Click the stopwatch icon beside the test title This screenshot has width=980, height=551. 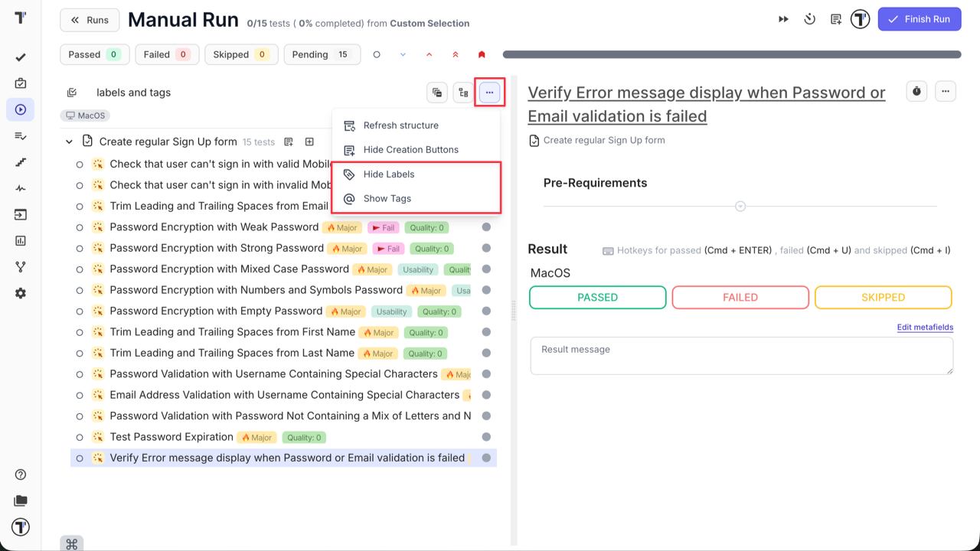pyautogui.click(x=916, y=91)
